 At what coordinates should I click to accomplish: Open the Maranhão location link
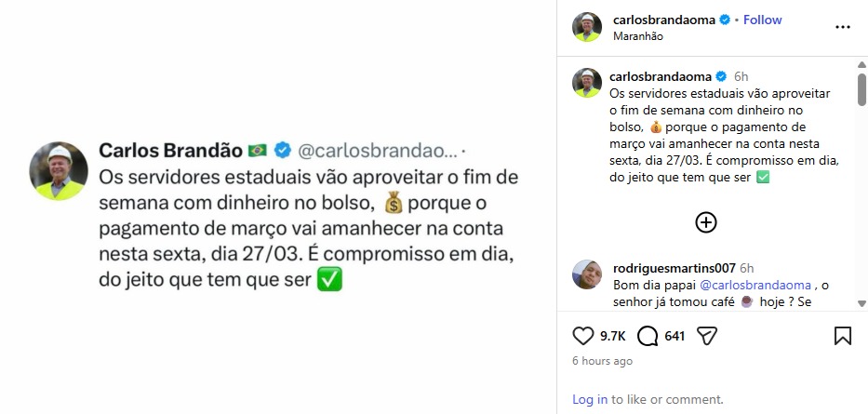point(640,36)
